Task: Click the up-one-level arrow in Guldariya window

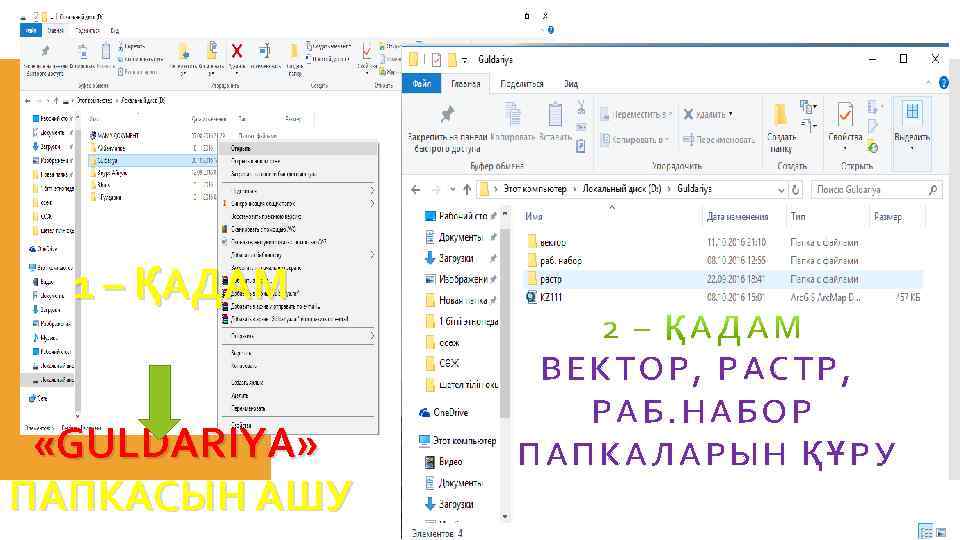Action: [467, 190]
